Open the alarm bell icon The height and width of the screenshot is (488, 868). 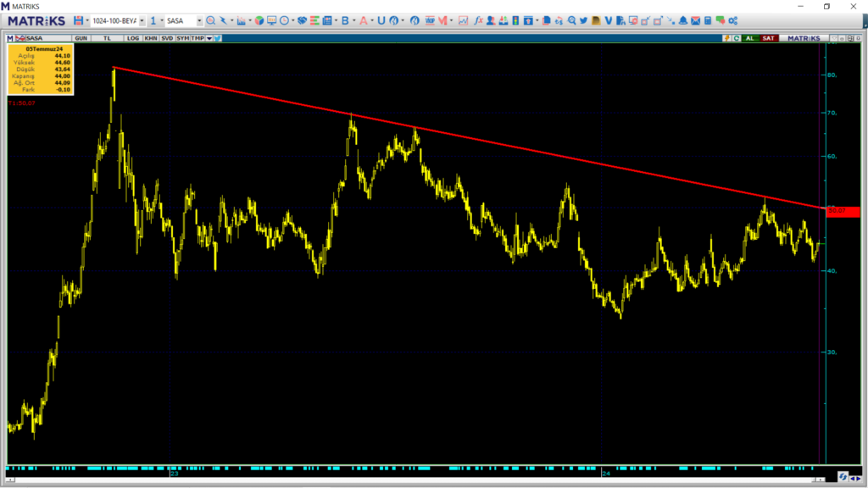pos(683,20)
